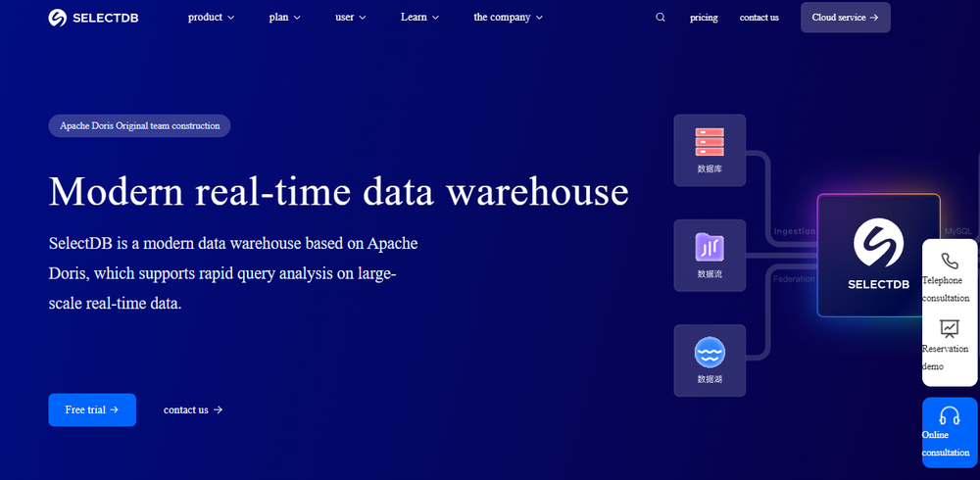The image size is (980, 480).
Task: Click the blue data lake wave icon
Action: [x=710, y=352]
